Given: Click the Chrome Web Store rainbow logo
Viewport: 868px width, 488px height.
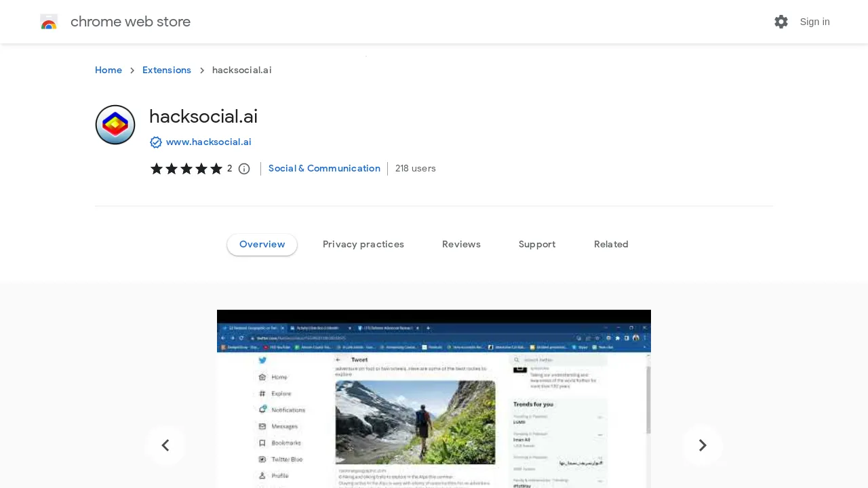Looking at the screenshot, I should click(49, 22).
